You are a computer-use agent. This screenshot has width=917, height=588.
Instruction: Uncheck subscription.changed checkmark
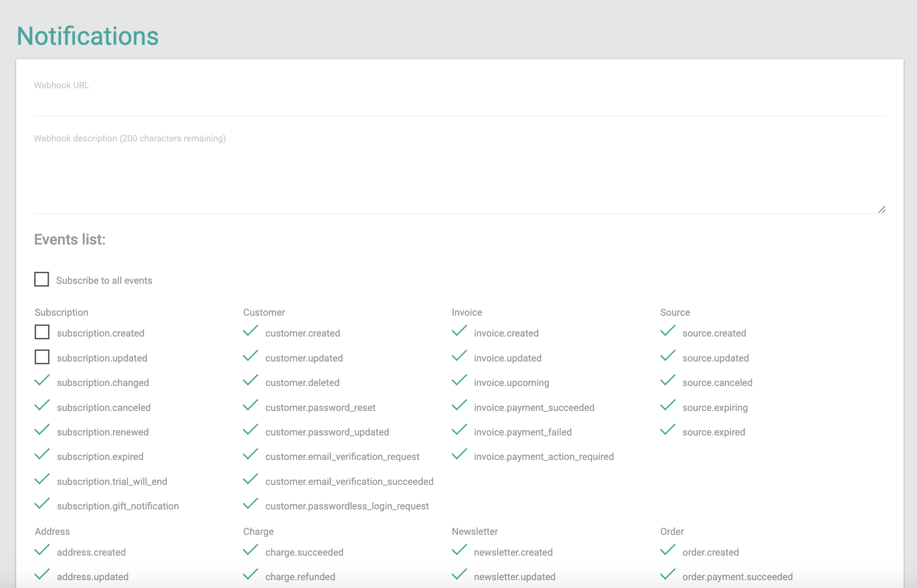[42, 381]
